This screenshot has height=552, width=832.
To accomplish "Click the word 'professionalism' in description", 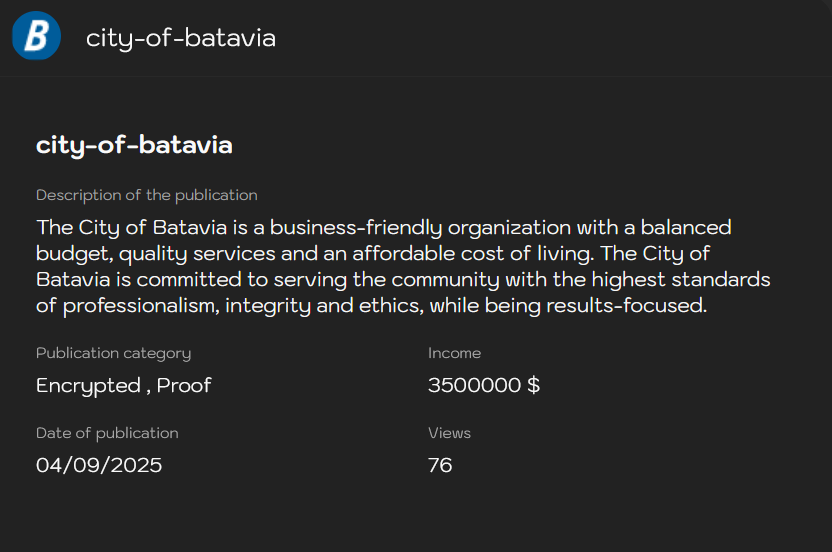I will click(141, 305).
